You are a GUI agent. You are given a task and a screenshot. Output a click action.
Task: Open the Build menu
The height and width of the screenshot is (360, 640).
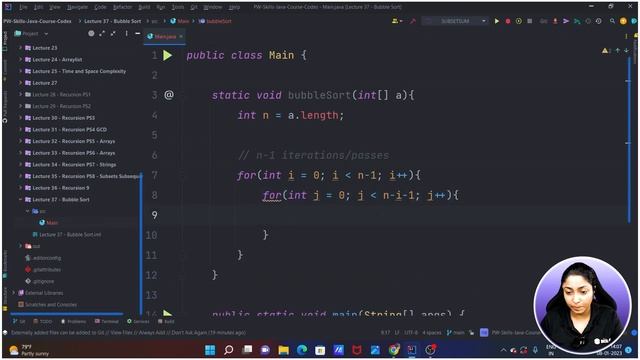coord(144,7)
